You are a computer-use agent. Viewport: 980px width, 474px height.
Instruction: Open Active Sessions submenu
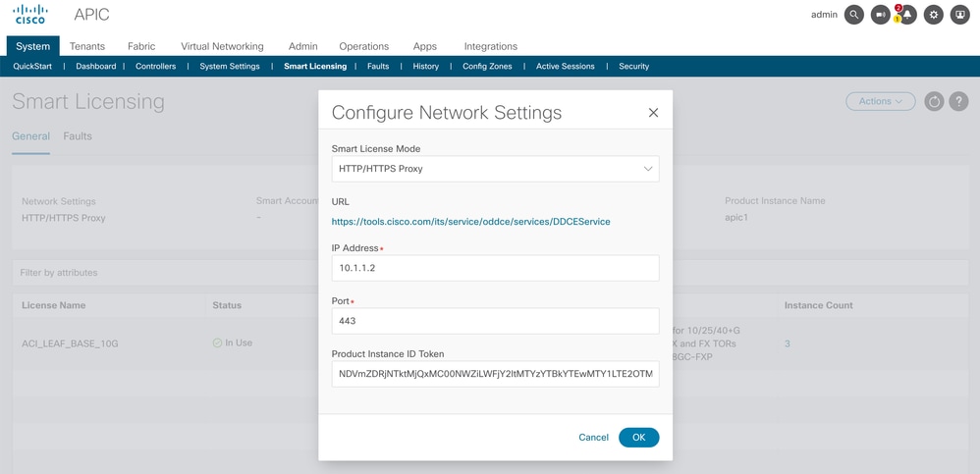pos(565,66)
